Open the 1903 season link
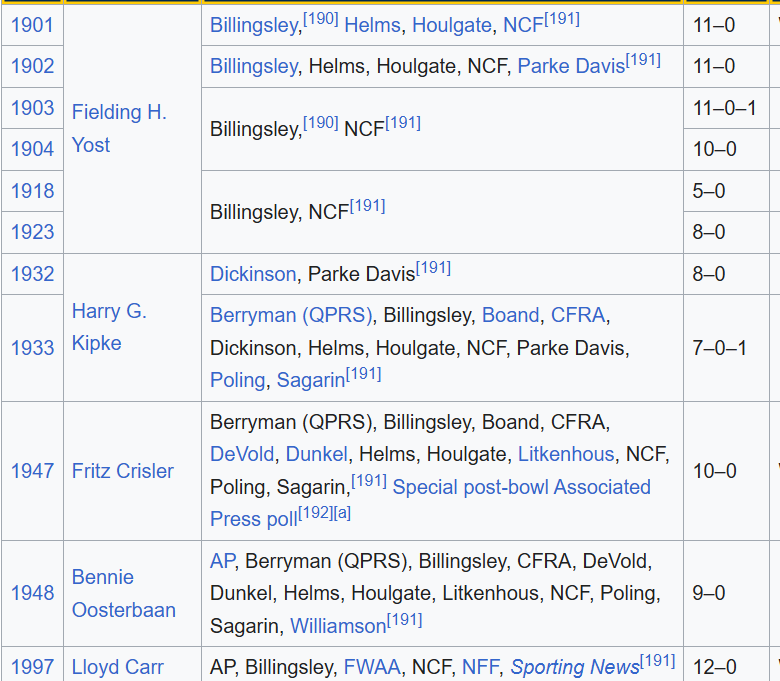The image size is (780, 681). (32, 108)
